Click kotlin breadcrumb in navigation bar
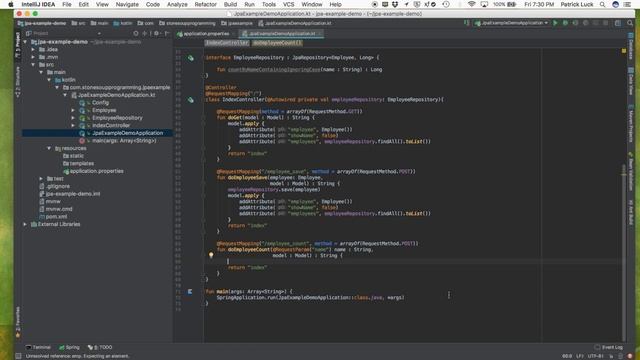Screen dimensions: 640x360 [x=123, y=23]
